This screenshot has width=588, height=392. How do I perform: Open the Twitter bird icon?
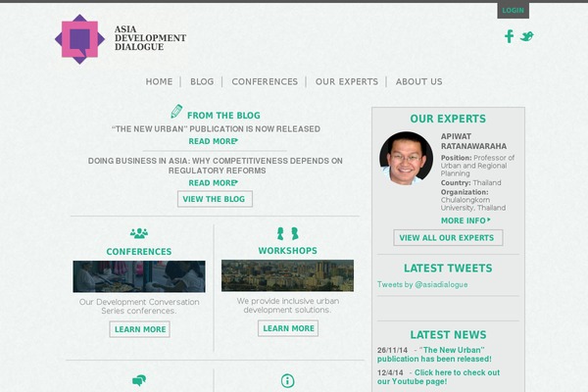pos(526,36)
